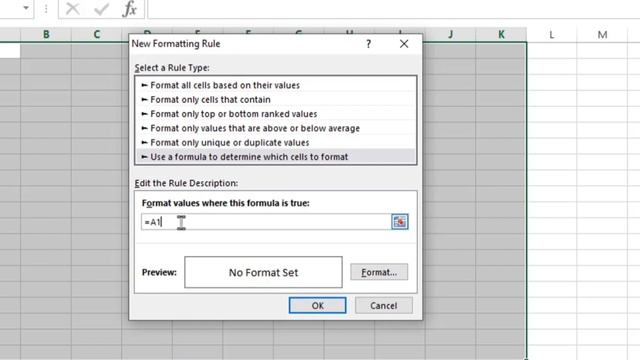Click the Cancel button
This screenshot has height=360, width=640.
(x=384, y=305)
